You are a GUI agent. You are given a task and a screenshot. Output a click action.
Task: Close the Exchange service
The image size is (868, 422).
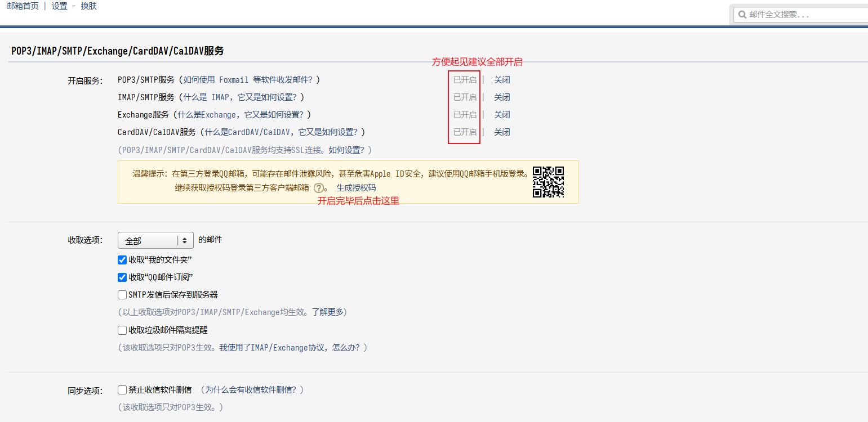[x=501, y=114]
